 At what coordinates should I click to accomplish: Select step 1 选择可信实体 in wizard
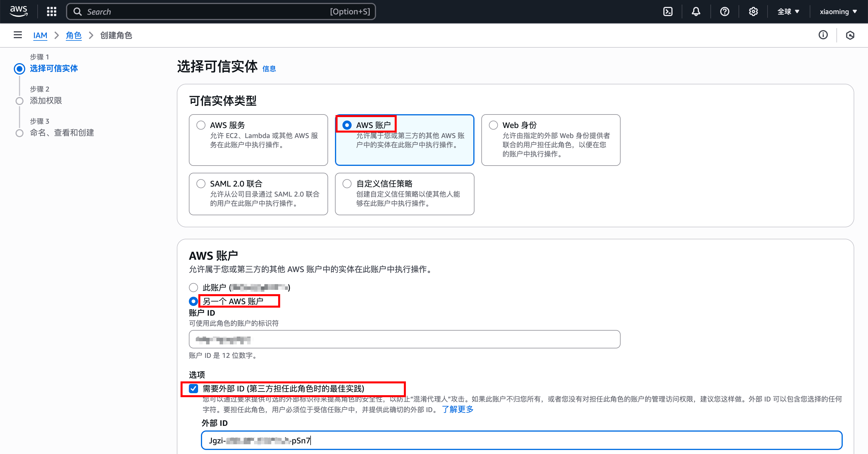[54, 68]
